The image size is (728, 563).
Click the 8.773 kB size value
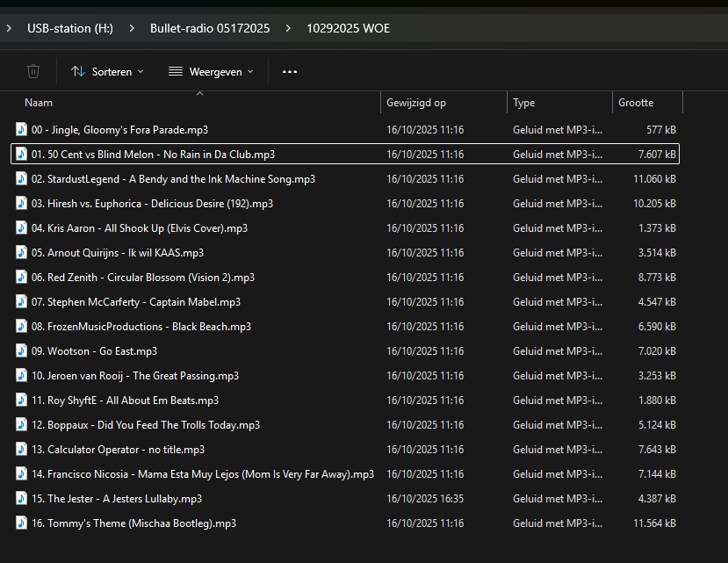click(x=657, y=278)
